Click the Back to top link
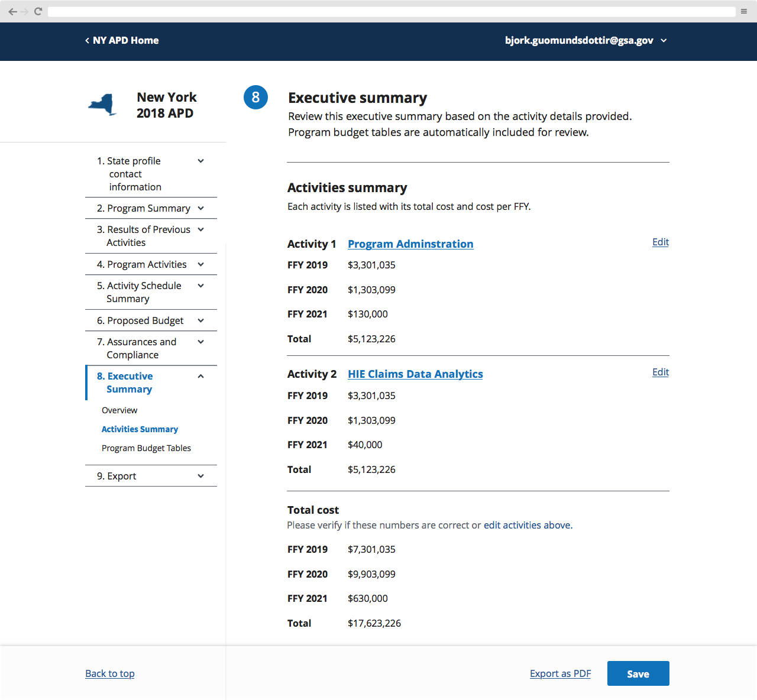Image resolution: width=757 pixels, height=700 pixels. pyautogui.click(x=109, y=673)
